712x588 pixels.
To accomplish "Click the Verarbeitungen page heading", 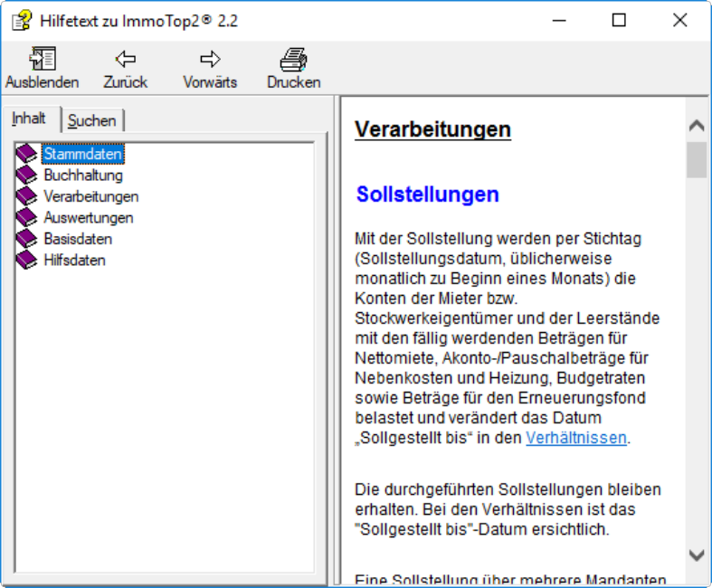I will coord(432,129).
